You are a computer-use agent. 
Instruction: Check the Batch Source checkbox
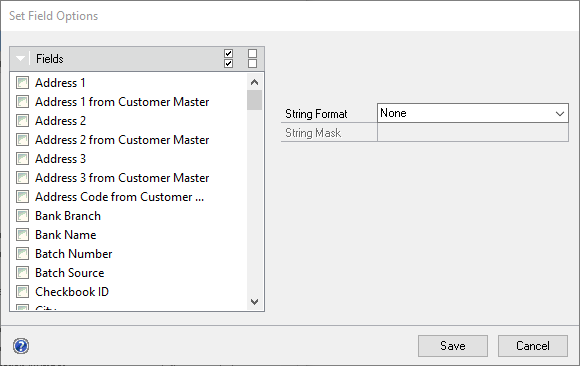point(23,273)
